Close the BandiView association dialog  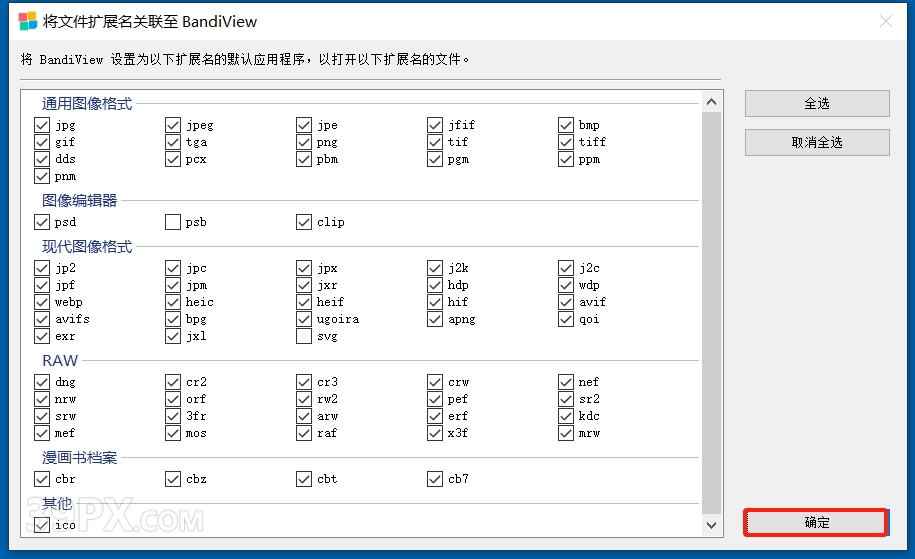tap(886, 22)
